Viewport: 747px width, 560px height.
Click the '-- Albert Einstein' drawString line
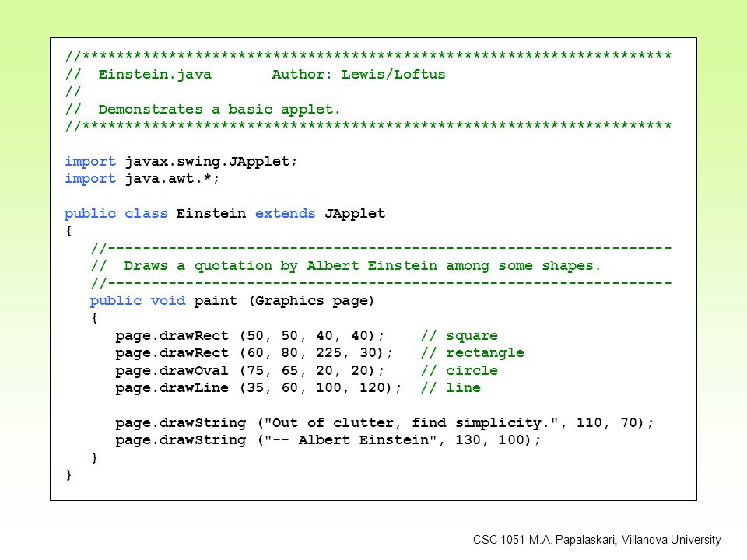[328, 440]
